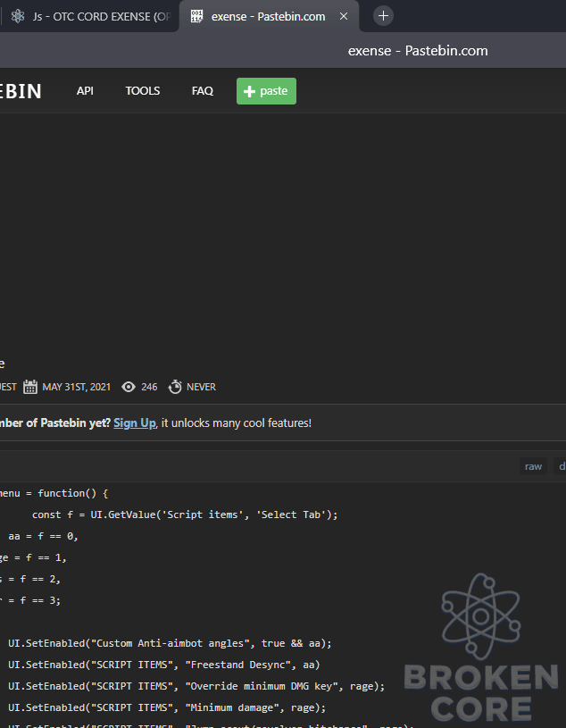Open the API menu item
The height and width of the screenshot is (728, 566).
click(x=85, y=91)
